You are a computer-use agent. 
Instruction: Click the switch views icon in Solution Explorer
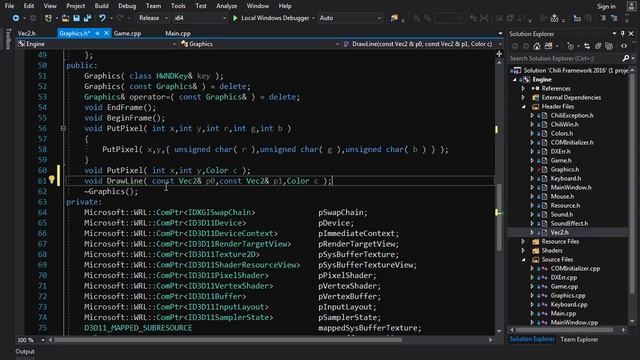click(x=549, y=46)
